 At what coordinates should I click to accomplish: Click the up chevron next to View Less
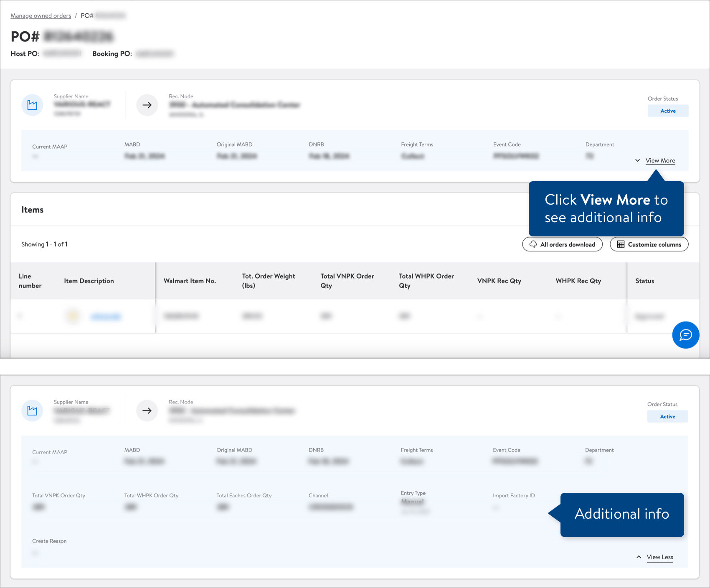pos(639,557)
